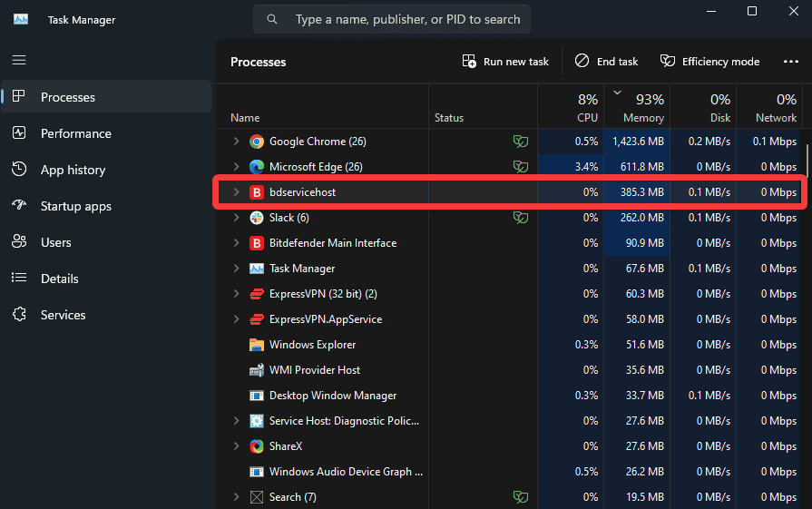
Task: Select the 0.2 MB/s disk value
Action: (709, 142)
